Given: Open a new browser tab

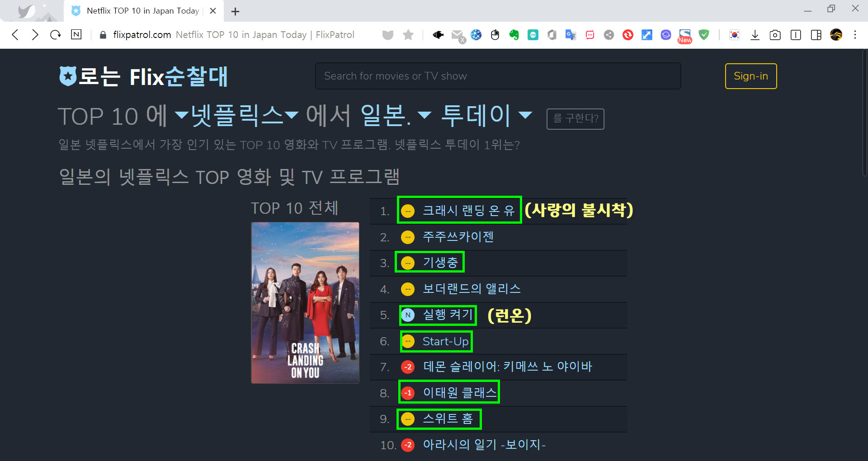Looking at the screenshot, I should (x=235, y=11).
